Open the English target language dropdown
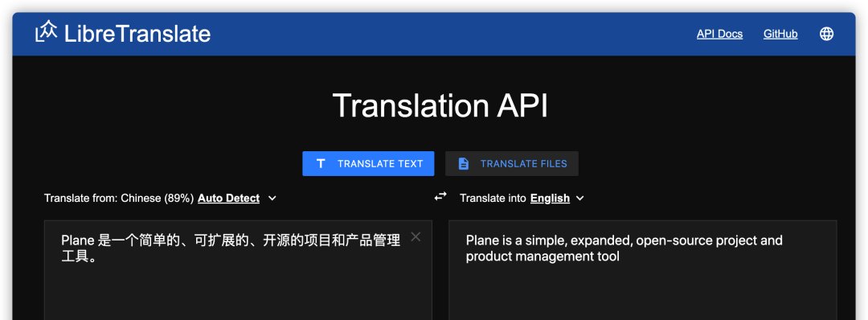The height and width of the screenshot is (320, 868). [x=557, y=198]
